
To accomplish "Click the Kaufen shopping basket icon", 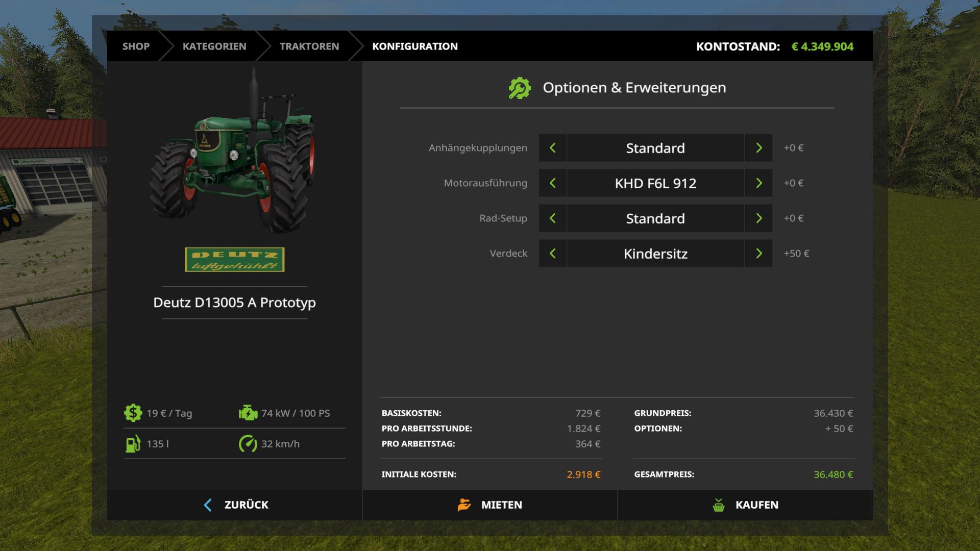I will (719, 505).
